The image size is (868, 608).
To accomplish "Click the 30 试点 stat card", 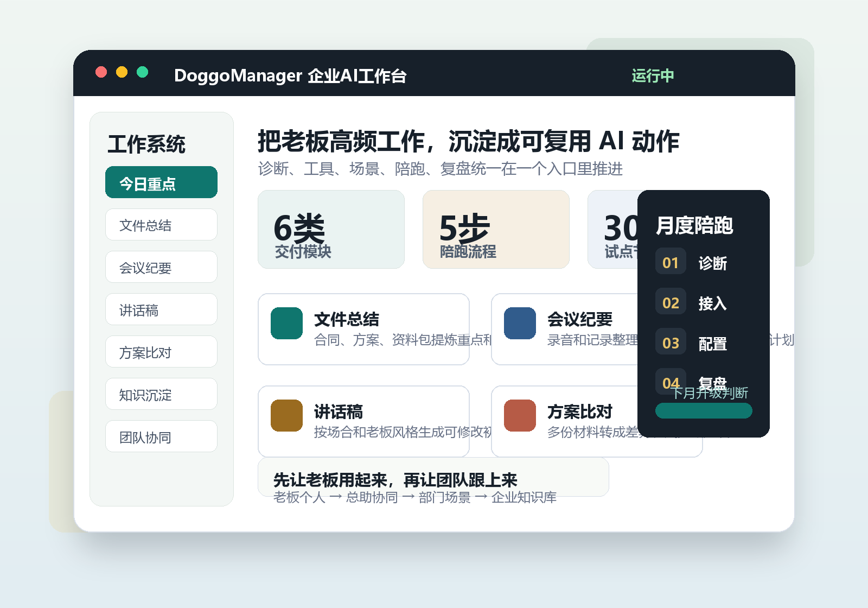I will click(613, 229).
